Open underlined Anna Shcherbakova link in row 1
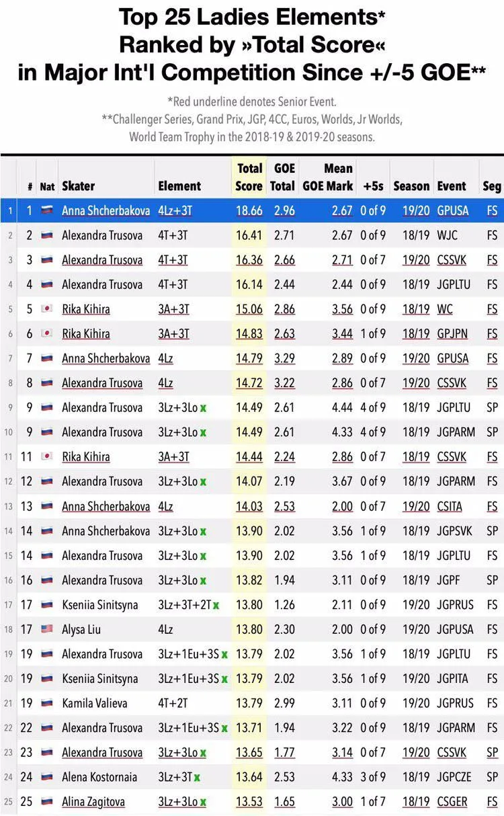 [106, 210]
